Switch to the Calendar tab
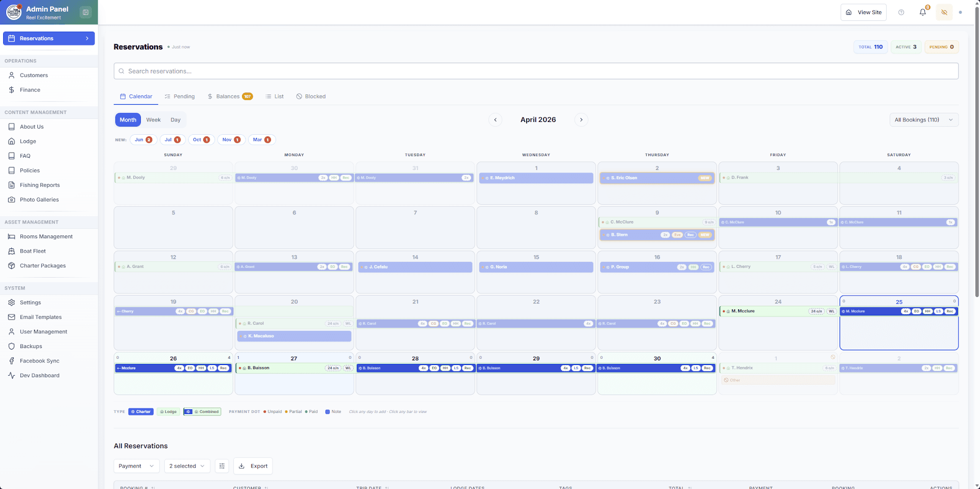 (x=136, y=96)
